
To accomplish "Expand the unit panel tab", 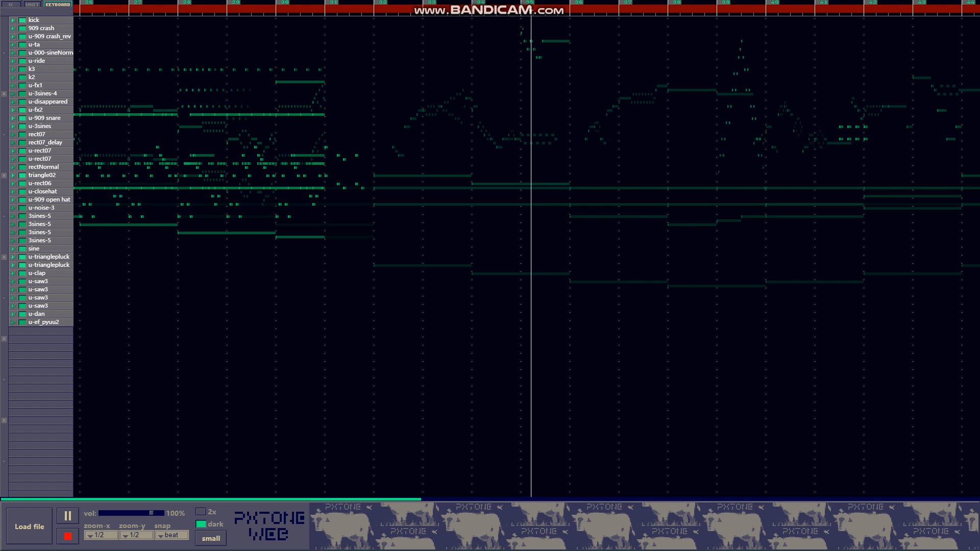I will click(32, 4).
